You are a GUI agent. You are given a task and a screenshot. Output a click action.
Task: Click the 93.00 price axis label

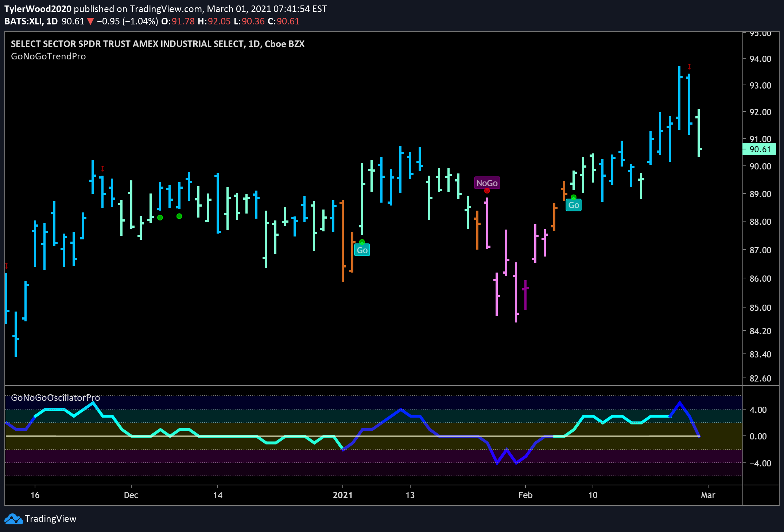pyautogui.click(x=760, y=85)
